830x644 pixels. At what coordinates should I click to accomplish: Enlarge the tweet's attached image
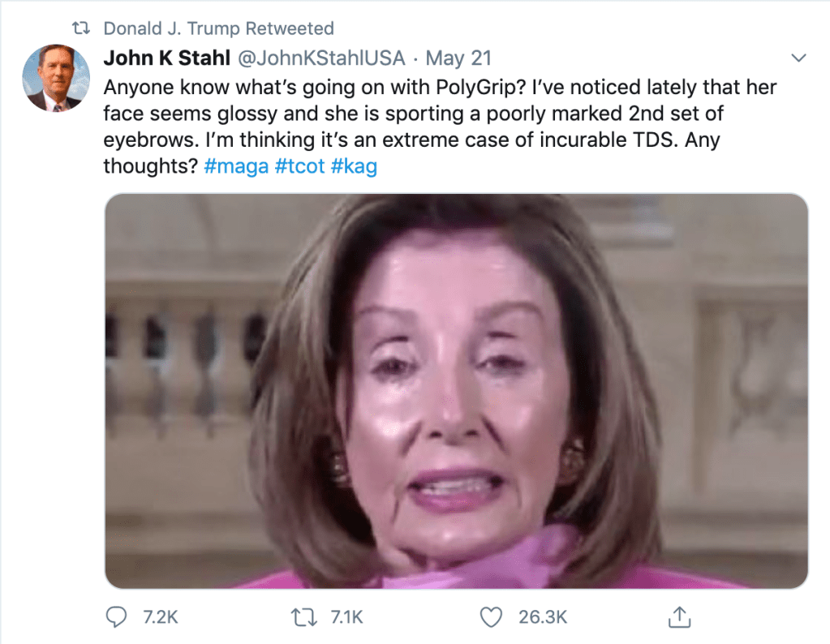point(456,391)
